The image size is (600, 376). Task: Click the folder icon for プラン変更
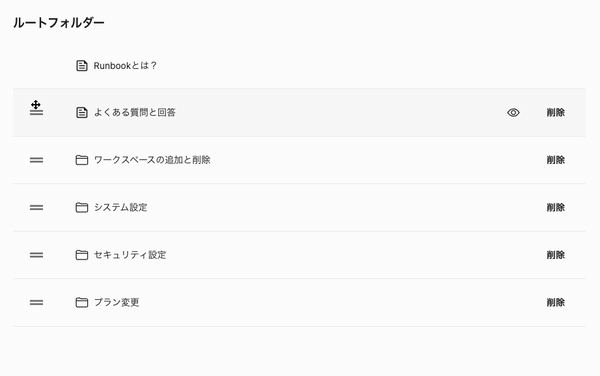[82, 302]
